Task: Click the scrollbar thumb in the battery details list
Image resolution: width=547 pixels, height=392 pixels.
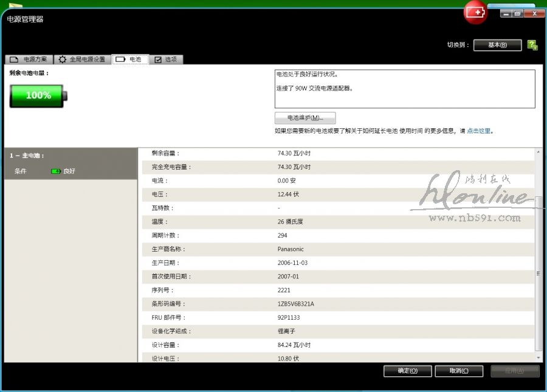Action: (538, 273)
